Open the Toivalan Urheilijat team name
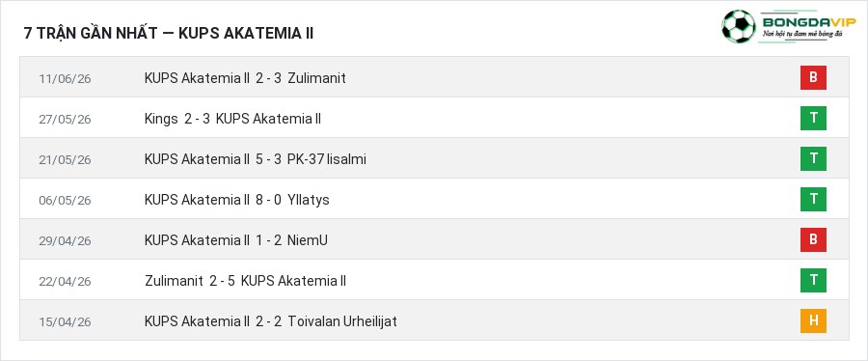Viewport: 868px width, 361px height. [342, 321]
